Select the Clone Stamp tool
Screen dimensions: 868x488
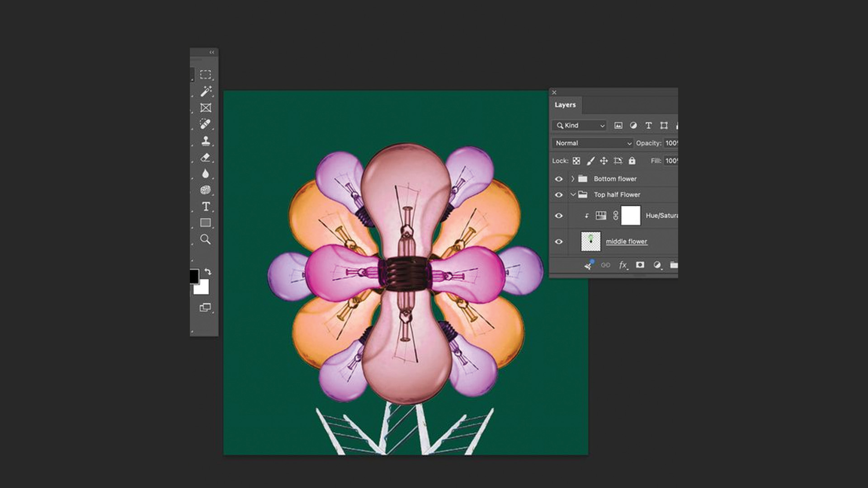point(206,141)
